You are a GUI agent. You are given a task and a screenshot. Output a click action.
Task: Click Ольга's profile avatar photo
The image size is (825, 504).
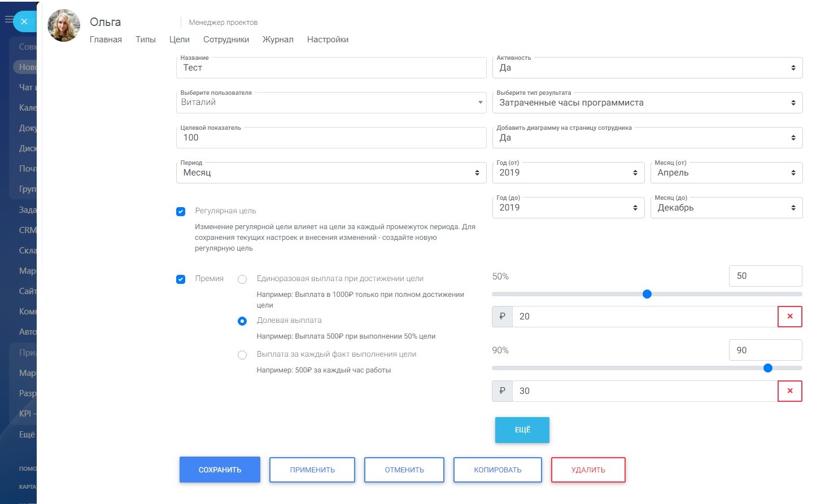(64, 25)
